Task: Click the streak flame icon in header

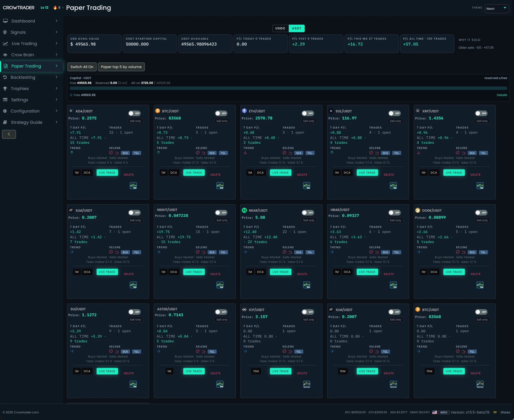Action: tap(55, 7)
